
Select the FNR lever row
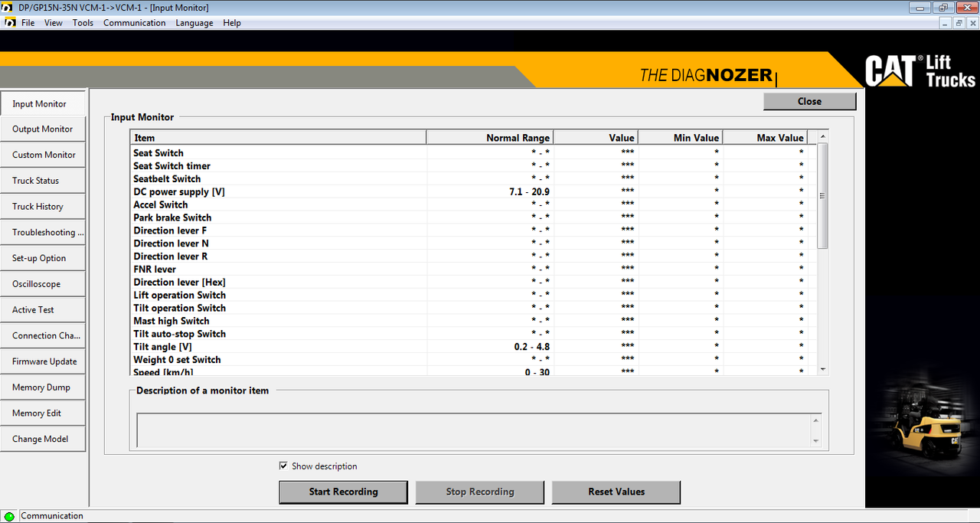tap(473, 270)
